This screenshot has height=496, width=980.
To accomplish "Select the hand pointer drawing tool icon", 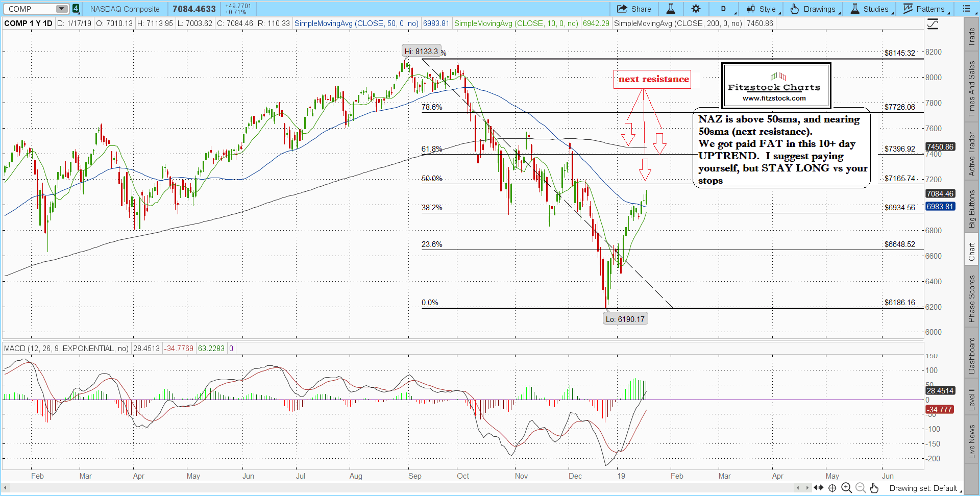I will [x=874, y=488].
